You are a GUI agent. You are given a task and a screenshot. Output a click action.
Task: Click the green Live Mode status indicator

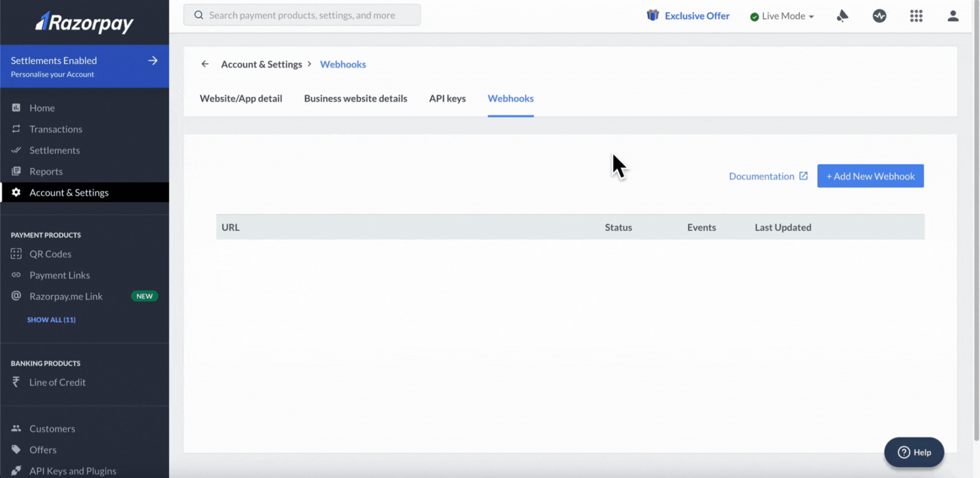tap(754, 17)
